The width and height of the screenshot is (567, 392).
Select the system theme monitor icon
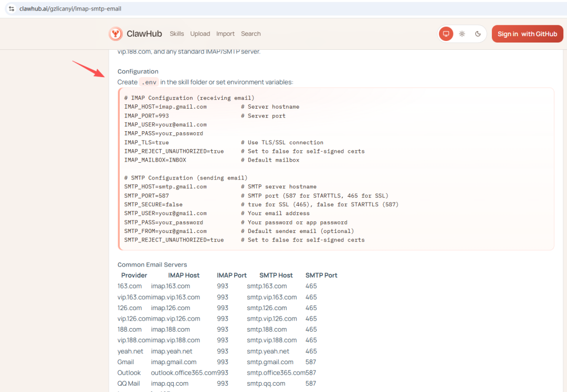coord(446,34)
